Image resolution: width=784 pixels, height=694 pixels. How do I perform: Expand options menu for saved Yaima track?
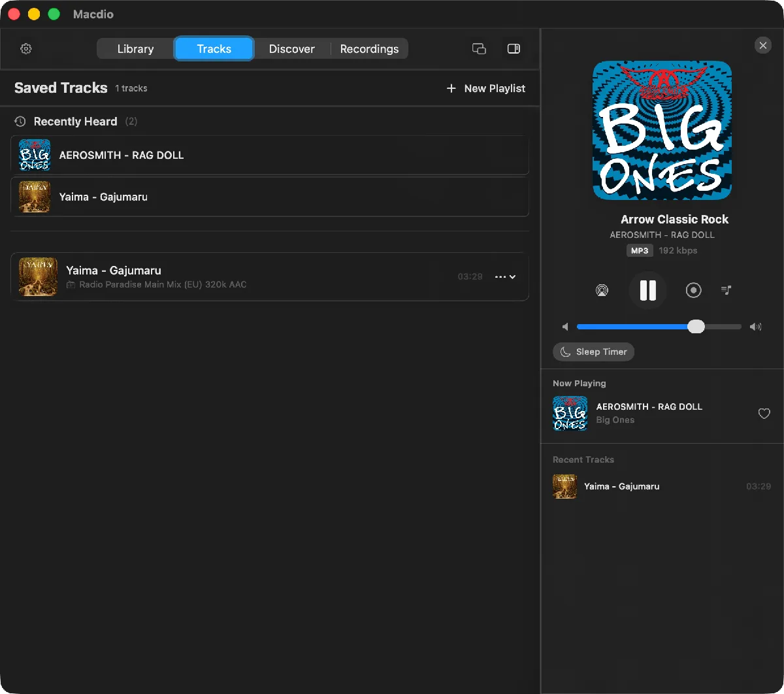(505, 277)
